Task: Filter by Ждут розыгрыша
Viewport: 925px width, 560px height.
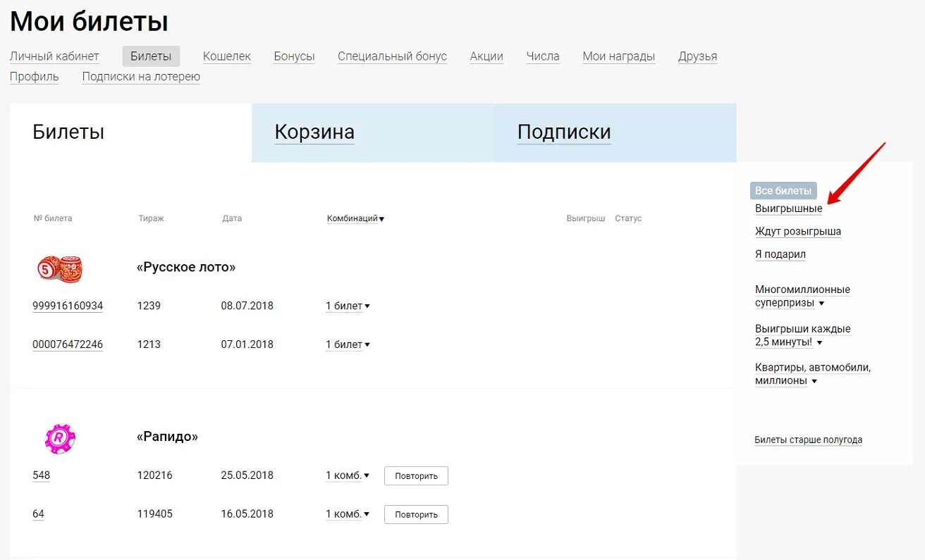Action: pyautogui.click(x=798, y=231)
